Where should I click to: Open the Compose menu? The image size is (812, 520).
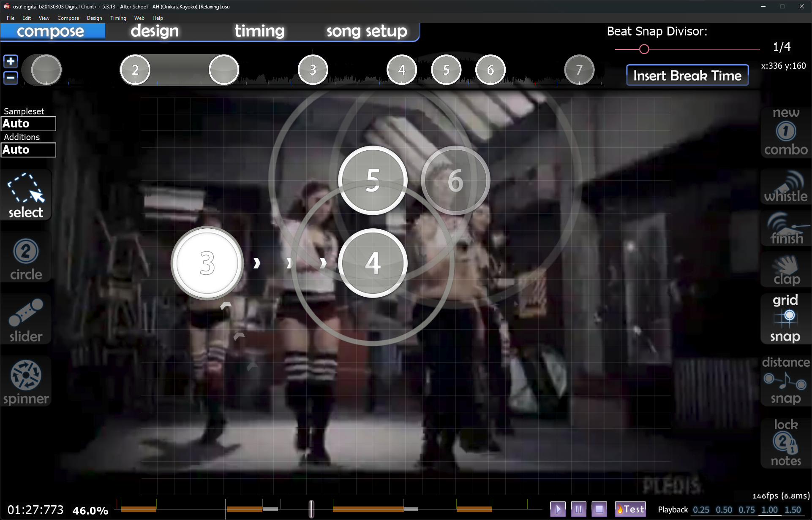68,18
